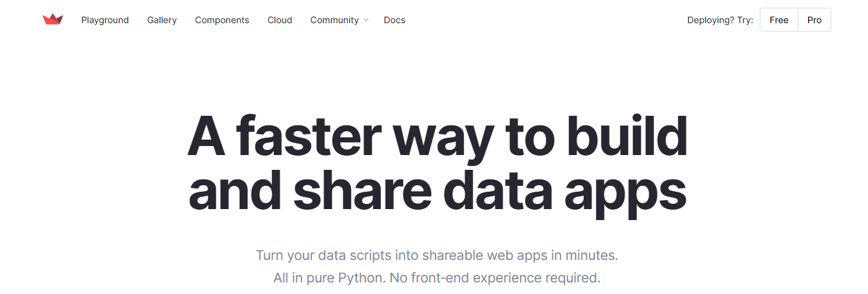
Task: Click the Streamlit crown logo
Action: pos(53,20)
